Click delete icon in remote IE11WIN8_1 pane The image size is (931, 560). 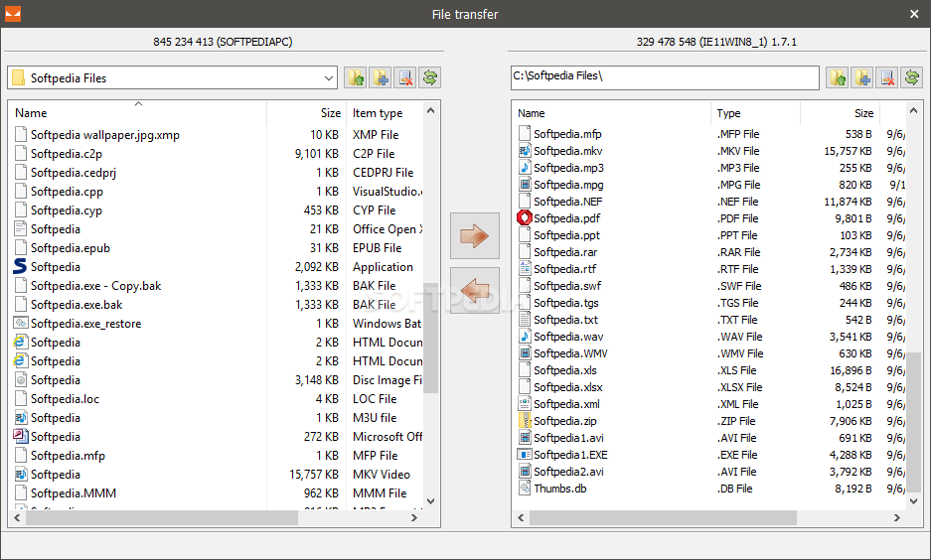887,77
